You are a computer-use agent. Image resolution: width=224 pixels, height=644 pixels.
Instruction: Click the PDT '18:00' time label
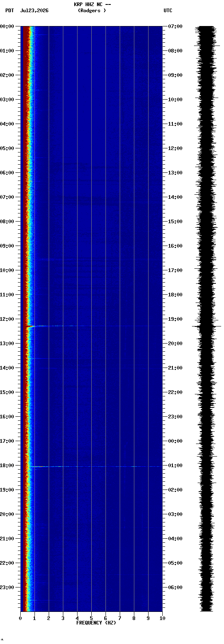click(7, 466)
